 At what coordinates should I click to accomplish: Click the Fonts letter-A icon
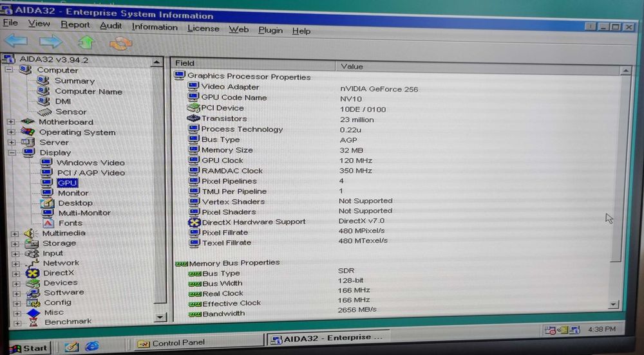click(48, 223)
